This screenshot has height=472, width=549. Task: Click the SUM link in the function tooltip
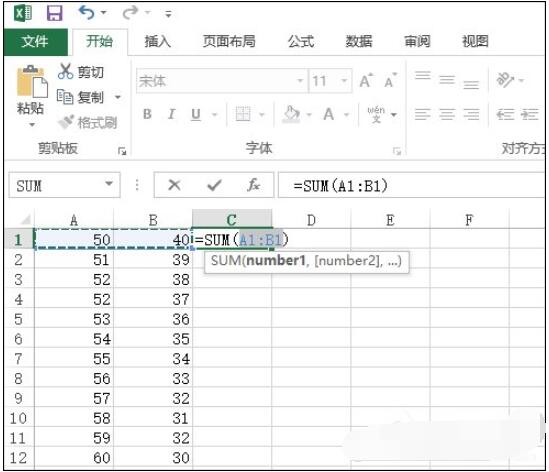click(x=226, y=261)
